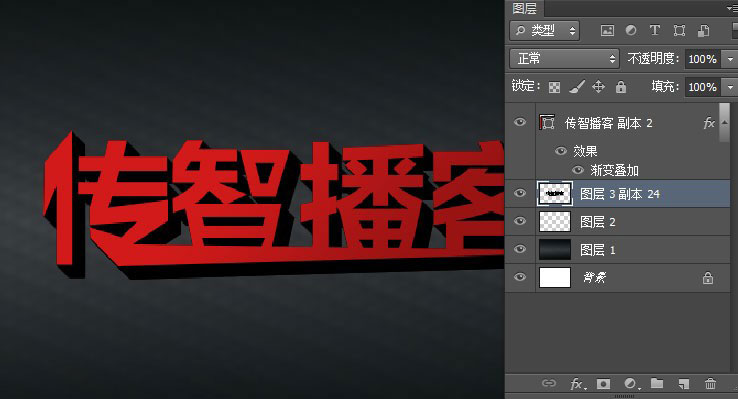Filter layers by smart object icon
This screenshot has height=399, width=738.
click(704, 31)
